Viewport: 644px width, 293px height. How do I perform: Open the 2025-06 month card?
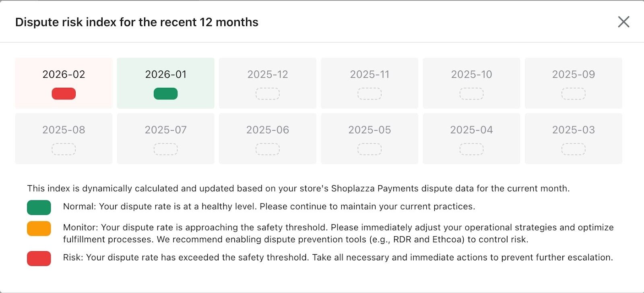[x=268, y=130]
